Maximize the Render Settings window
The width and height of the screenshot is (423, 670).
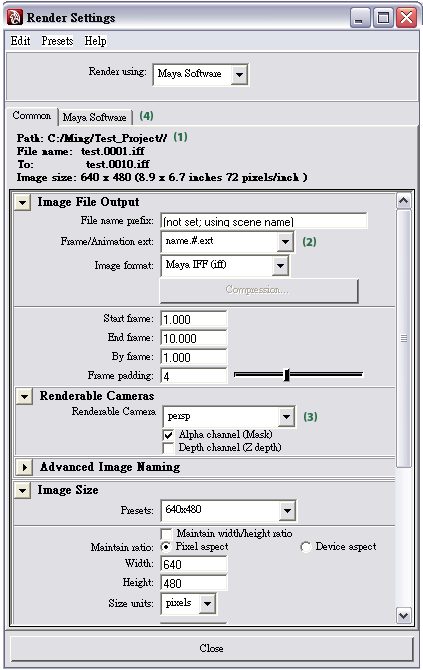[383, 18]
